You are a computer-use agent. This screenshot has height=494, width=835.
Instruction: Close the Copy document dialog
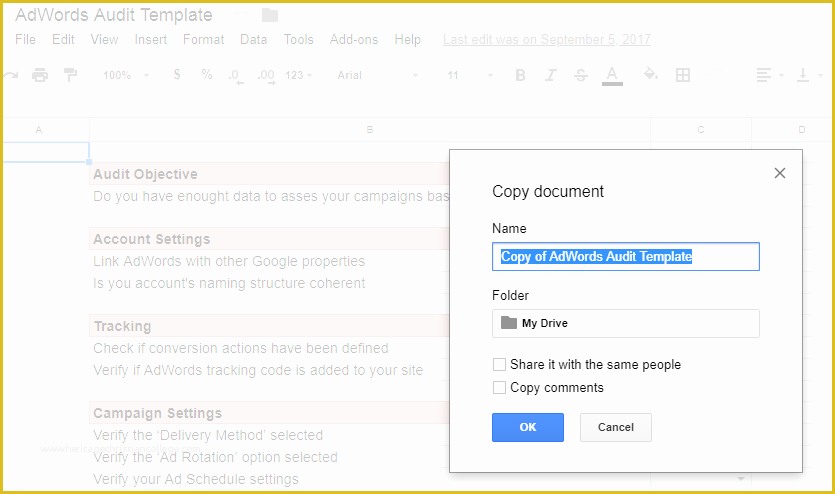click(780, 173)
